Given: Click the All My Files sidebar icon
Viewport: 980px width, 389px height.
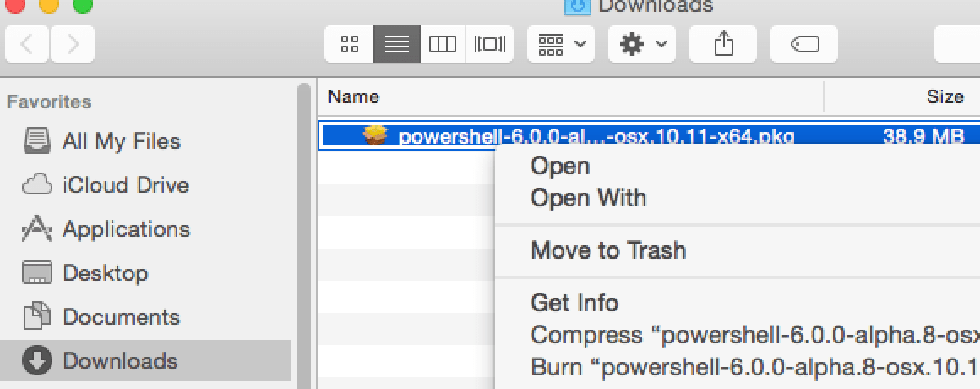Looking at the screenshot, I should point(37,140).
